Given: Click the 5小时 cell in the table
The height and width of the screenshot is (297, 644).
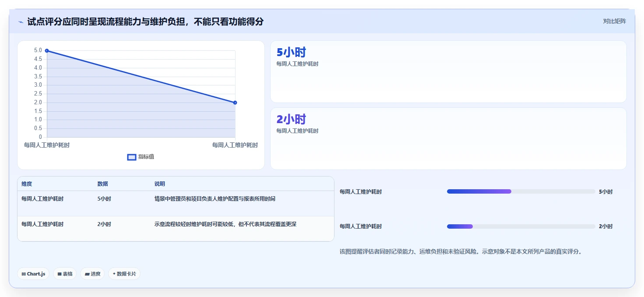Looking at the screenshot, I should click(104, 199).
